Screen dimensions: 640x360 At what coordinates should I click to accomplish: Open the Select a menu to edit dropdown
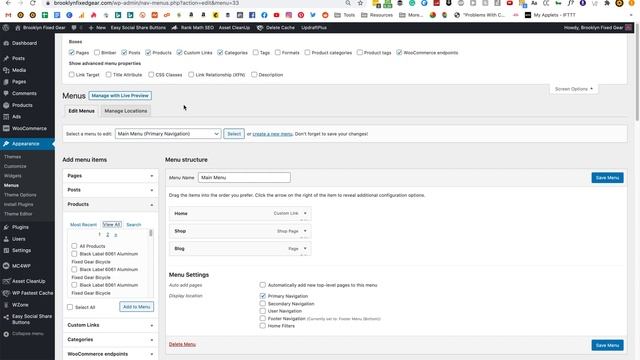pyautogui.click(x=168, y=134)
